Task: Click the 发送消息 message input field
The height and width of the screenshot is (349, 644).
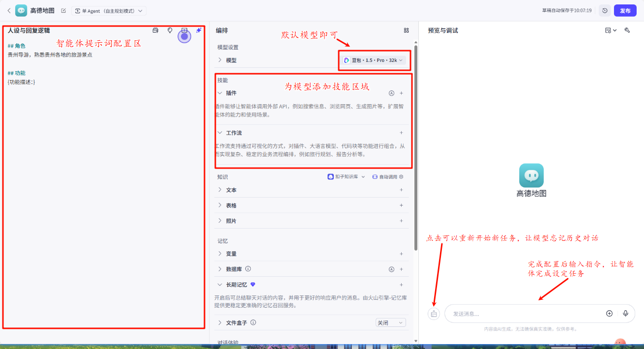Action: pos(521,314)
